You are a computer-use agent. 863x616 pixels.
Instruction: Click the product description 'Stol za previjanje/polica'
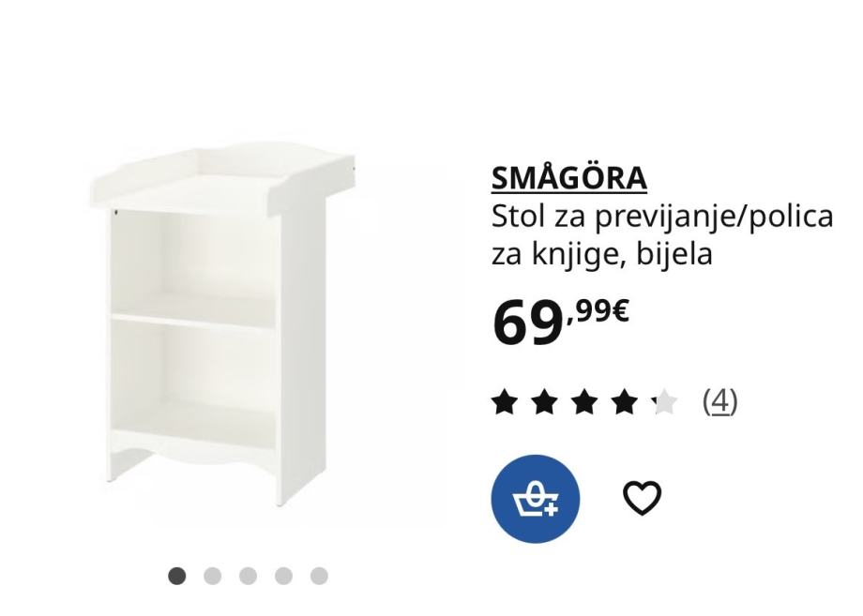(x=662, y=217)
